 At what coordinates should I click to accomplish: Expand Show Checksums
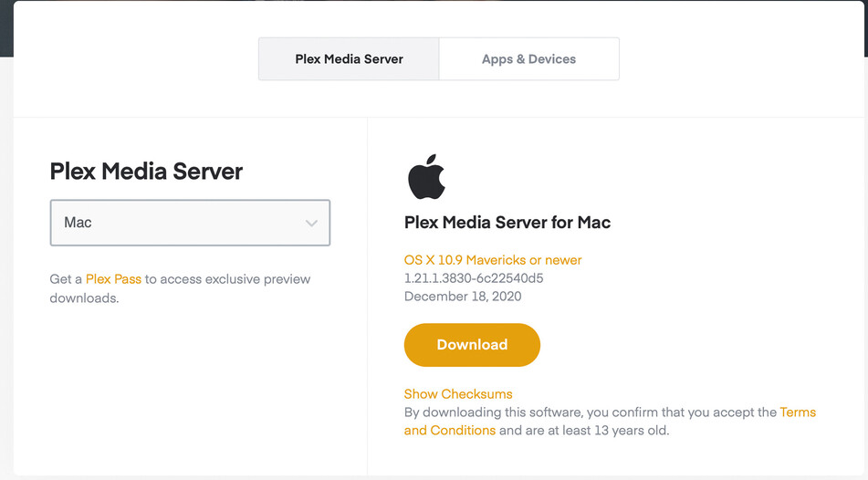point(458,394)
